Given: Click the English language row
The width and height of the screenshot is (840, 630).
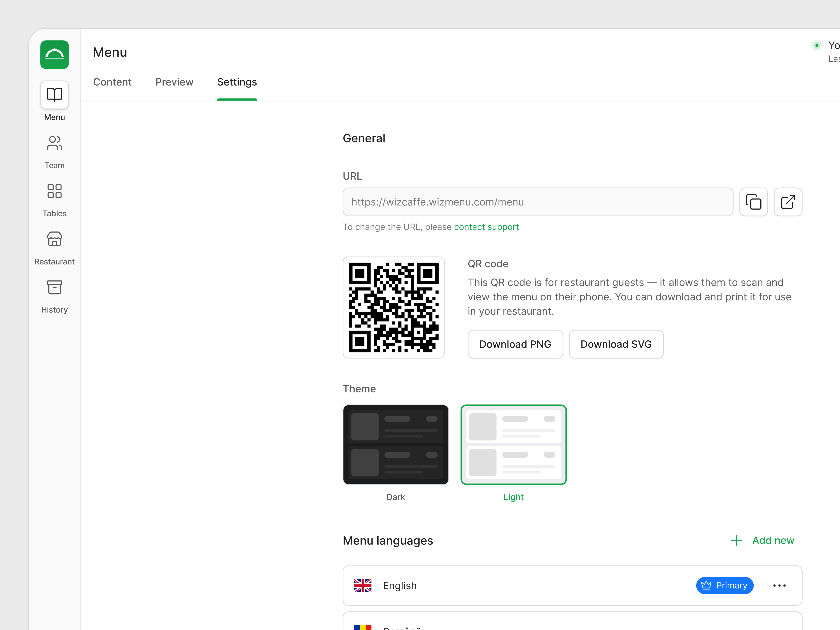Looking at the screenshot, I should (573, 586).
